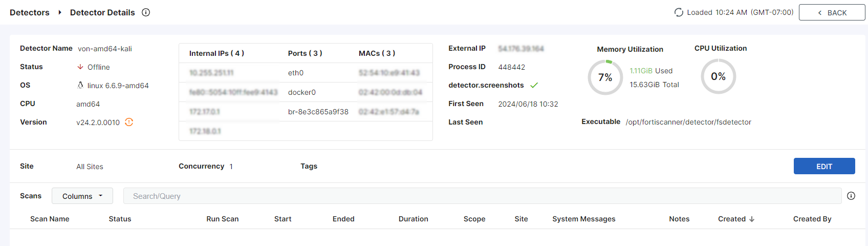Click the System Messages column header
Viewport: 868px width, 246px height.
coord(583,219)
